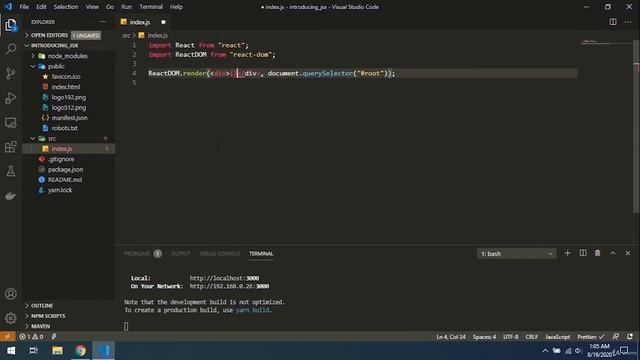Close the terminal panel
The height and width of the screenshot is (360, 640).
628,253
